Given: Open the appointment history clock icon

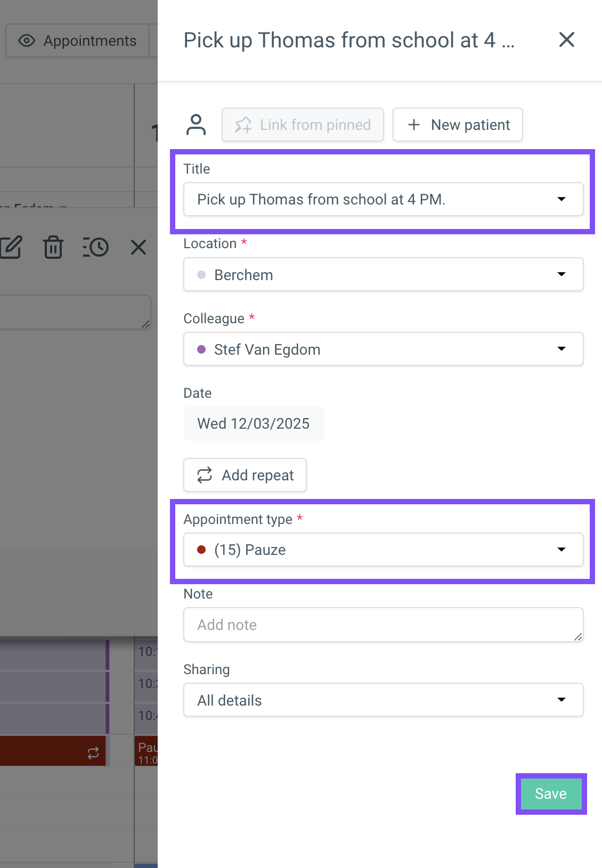Looking at the screenshot, I should click(96, 247).
